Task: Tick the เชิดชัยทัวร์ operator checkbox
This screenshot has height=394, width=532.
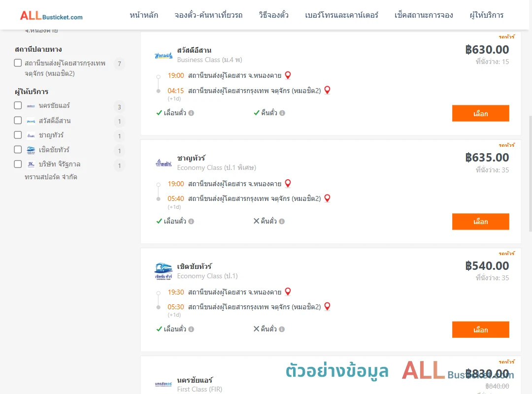Action: point(18,149)
